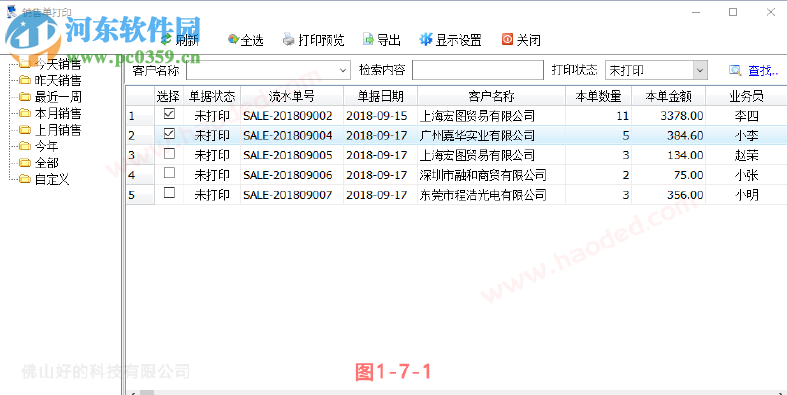Select 自定义 in the tree
Image resolution: width=787 pixels, height=395 pixels.
coord(52,179)
